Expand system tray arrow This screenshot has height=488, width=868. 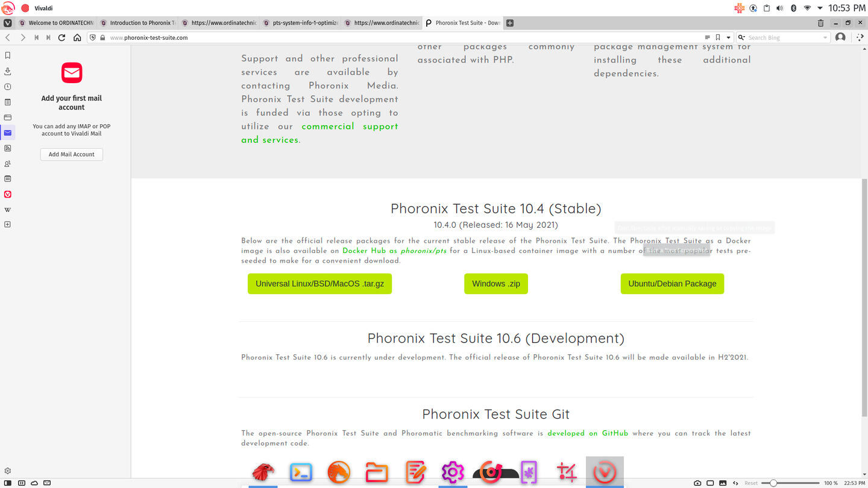[820, 8]
